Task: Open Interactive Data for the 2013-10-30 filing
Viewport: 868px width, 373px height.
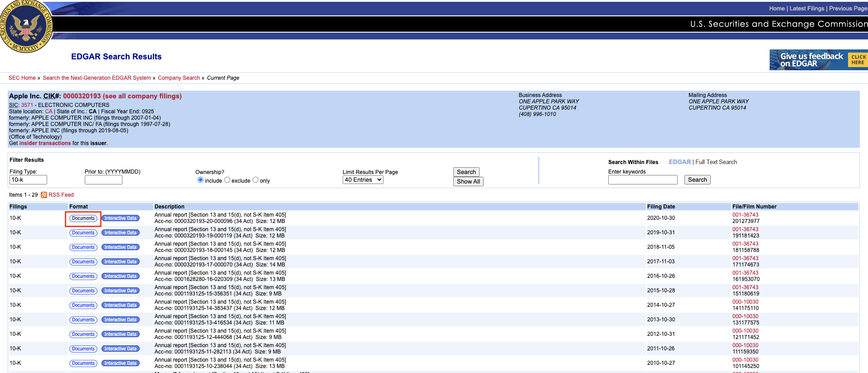Action: coord(121,320)
